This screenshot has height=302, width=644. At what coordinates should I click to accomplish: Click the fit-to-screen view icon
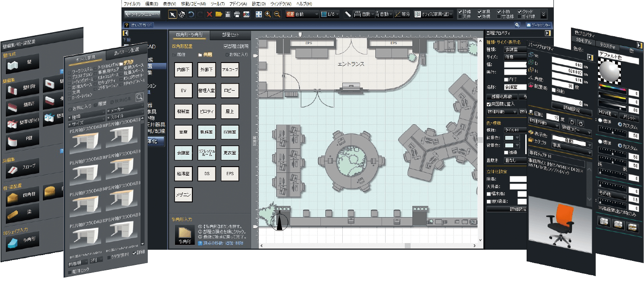pos(258,14)
